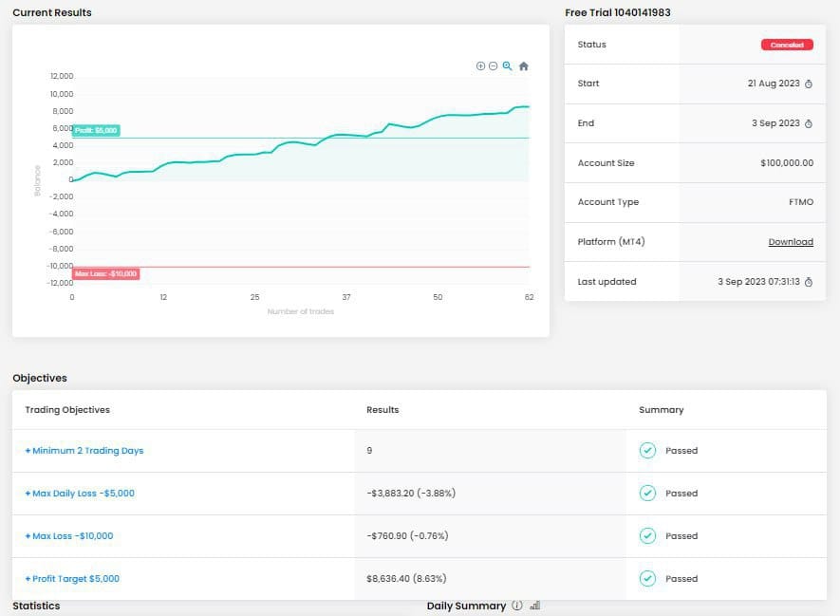Click clock icon next to End date
The image size is (840, 616).
pyautogui.click(x=809, y=123)
